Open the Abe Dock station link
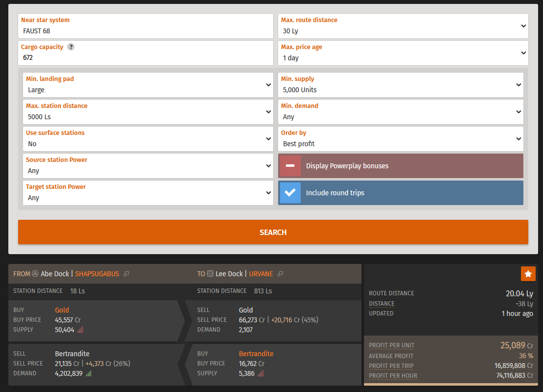 [x=55, y=274]
